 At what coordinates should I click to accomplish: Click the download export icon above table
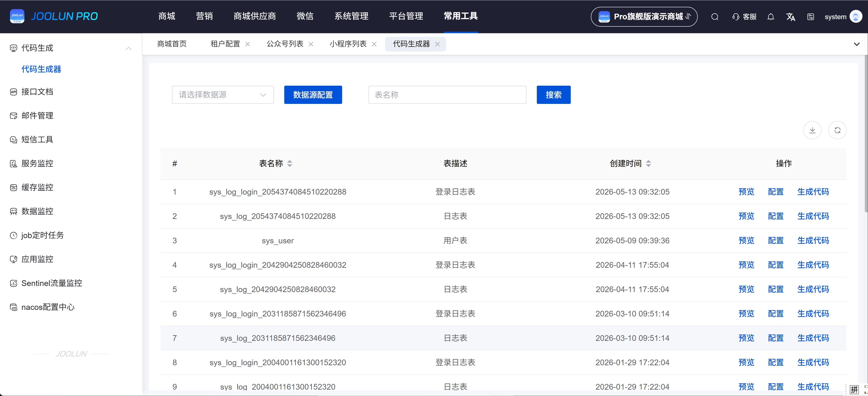point(812,130)
